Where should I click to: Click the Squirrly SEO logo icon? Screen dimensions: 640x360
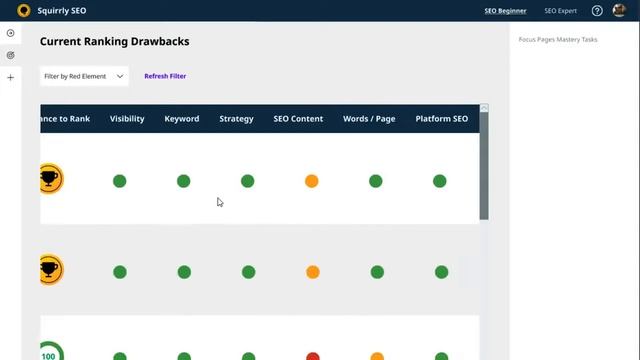pos(24,10)
